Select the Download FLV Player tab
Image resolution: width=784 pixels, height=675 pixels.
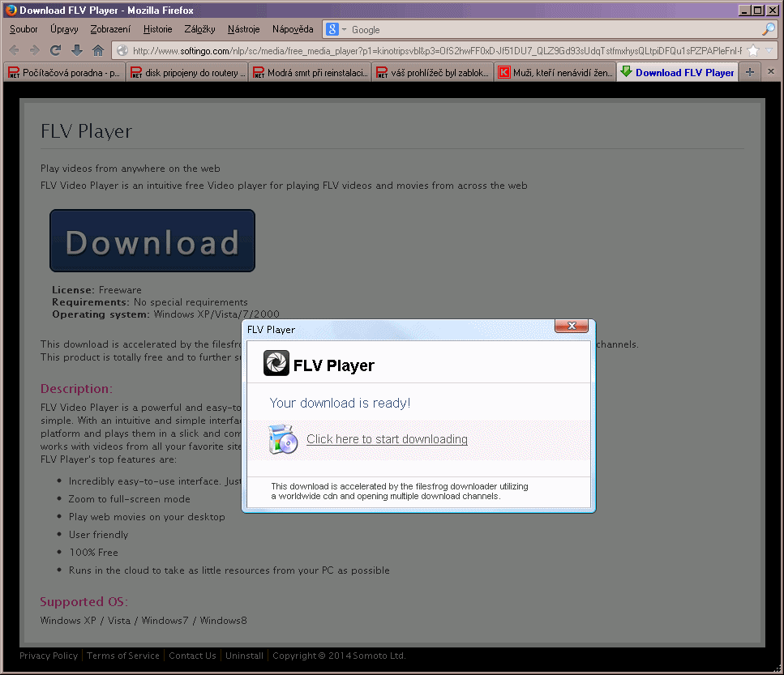(x=678, y=72)
